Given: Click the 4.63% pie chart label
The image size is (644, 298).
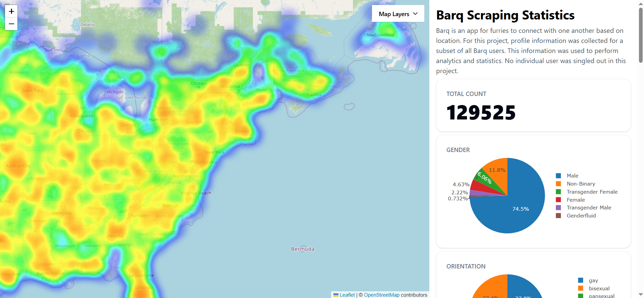Looking at the screenshot, I should coord(461,184).
